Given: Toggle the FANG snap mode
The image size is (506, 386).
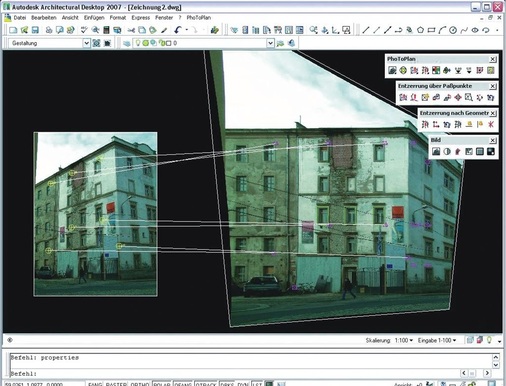Looking at the screenshot, I should coord(95,384).
